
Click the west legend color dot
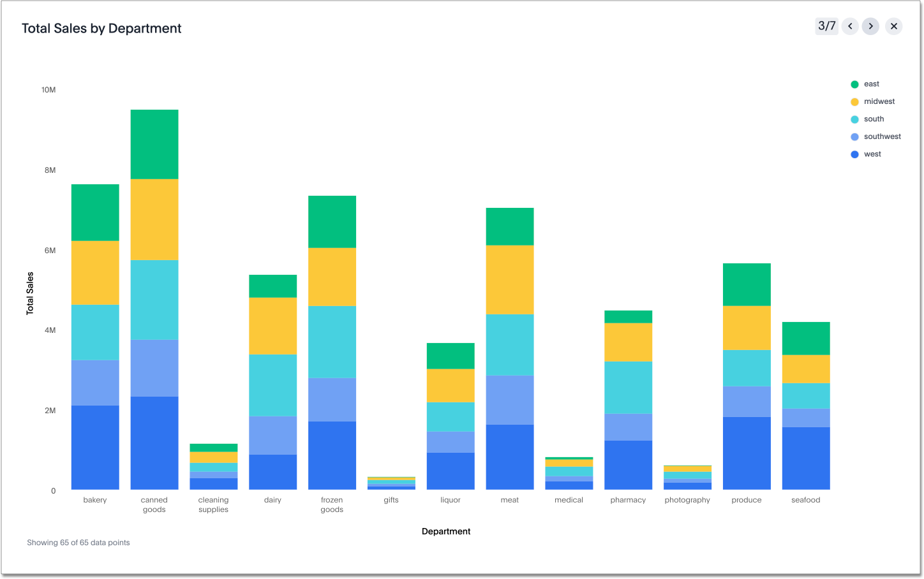coord(854,154)
